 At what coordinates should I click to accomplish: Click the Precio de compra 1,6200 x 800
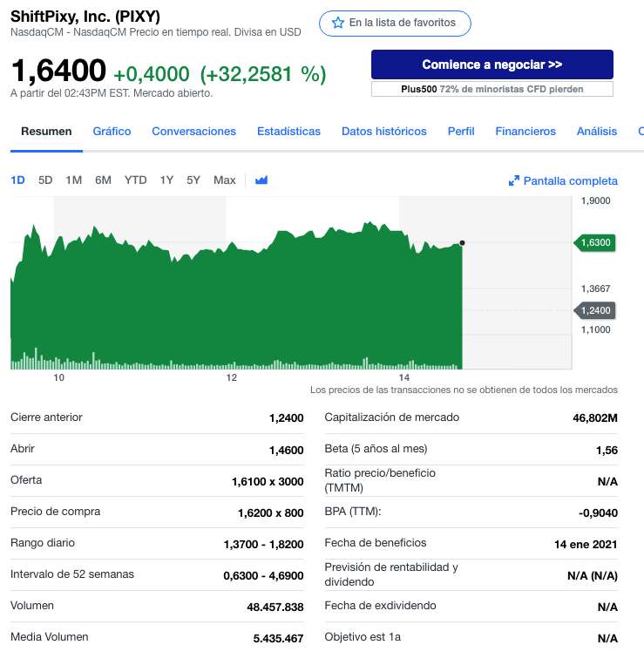[x=270, y=513]
